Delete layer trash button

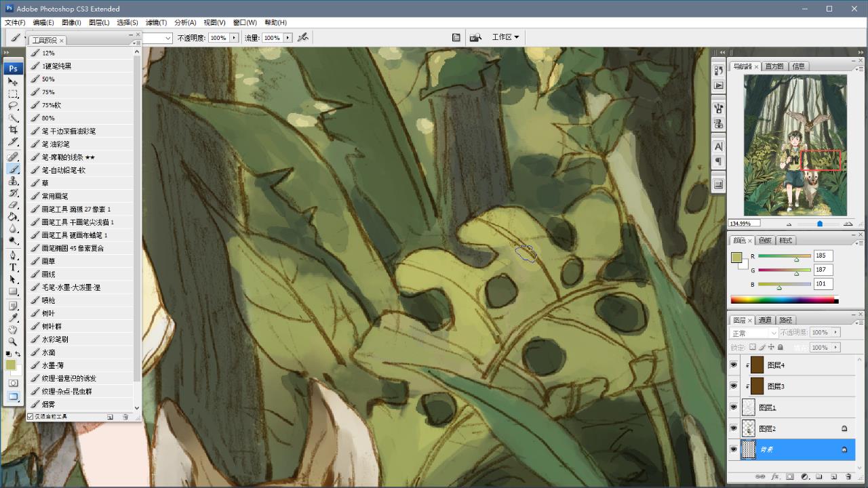coord(848,477)
